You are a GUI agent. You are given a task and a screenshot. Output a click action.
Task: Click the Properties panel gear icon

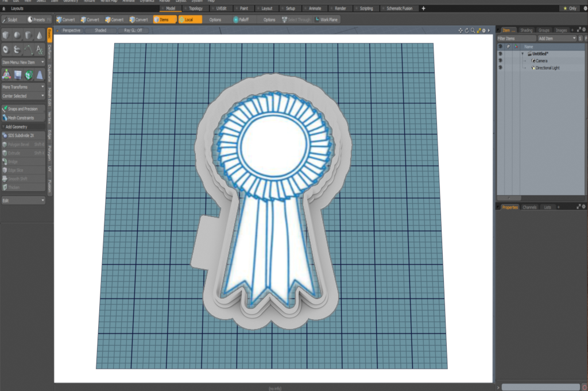[584, 207]
